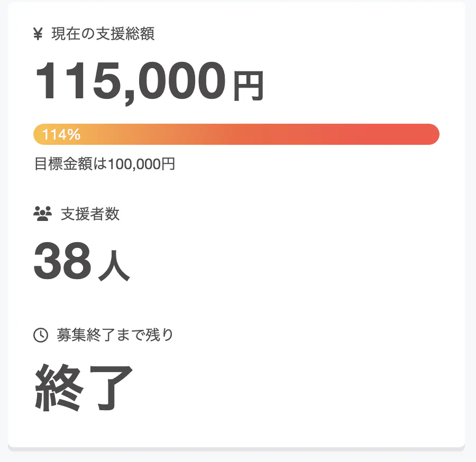This screenshot has height=462, width=476.
Task: Click the yen symbol icon
Action: point(38,35)
